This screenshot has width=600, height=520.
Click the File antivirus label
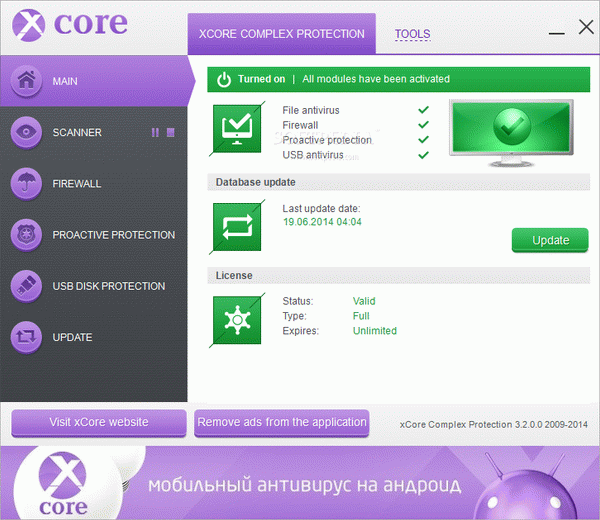[x=311, y=110]
